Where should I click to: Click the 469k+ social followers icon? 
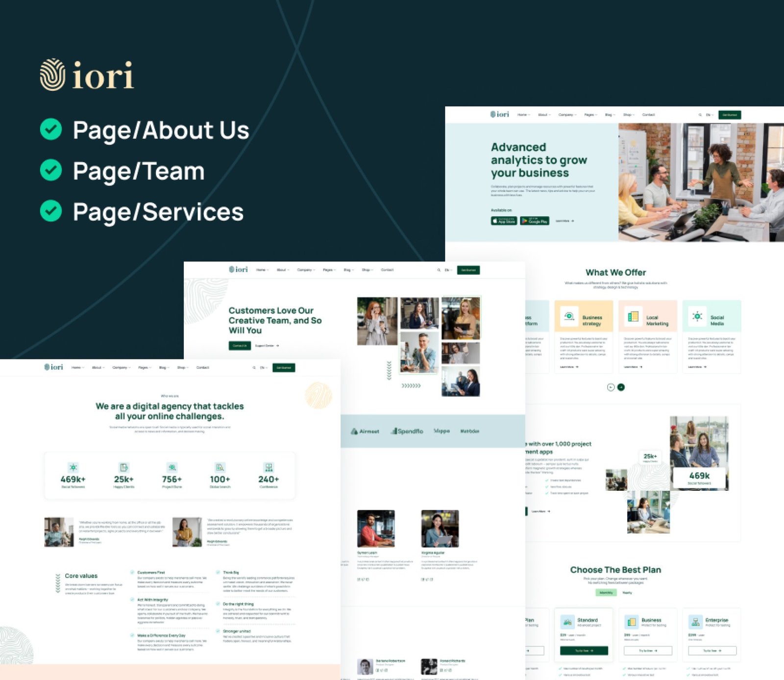73,467
